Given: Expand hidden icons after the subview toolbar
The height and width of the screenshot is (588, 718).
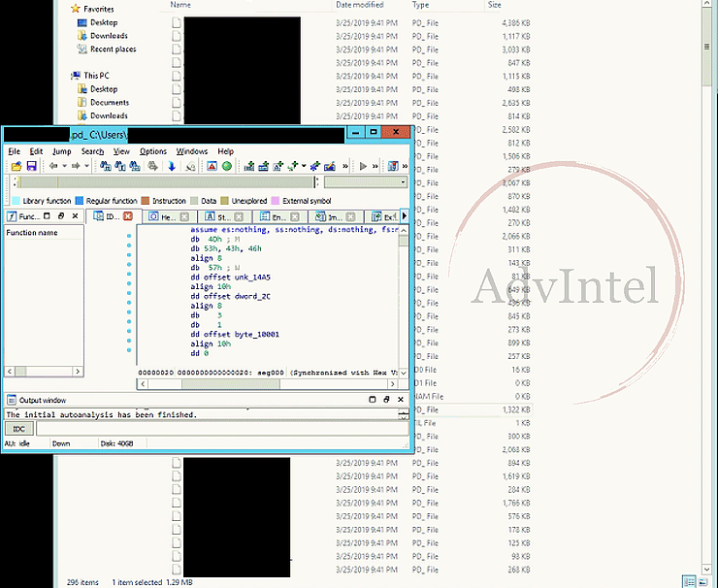Looking at the screenshot, I should (345, 166).
